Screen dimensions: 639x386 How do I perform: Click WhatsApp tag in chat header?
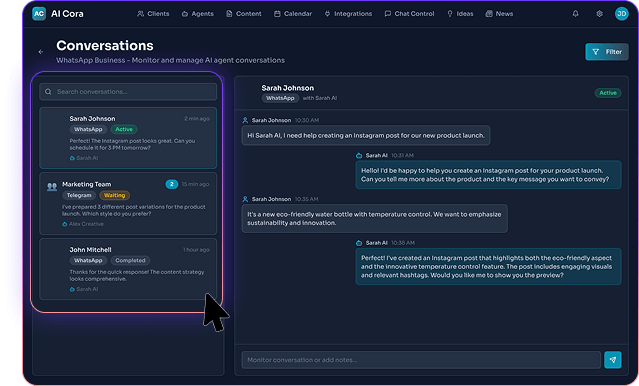click(x=280, y=98)
